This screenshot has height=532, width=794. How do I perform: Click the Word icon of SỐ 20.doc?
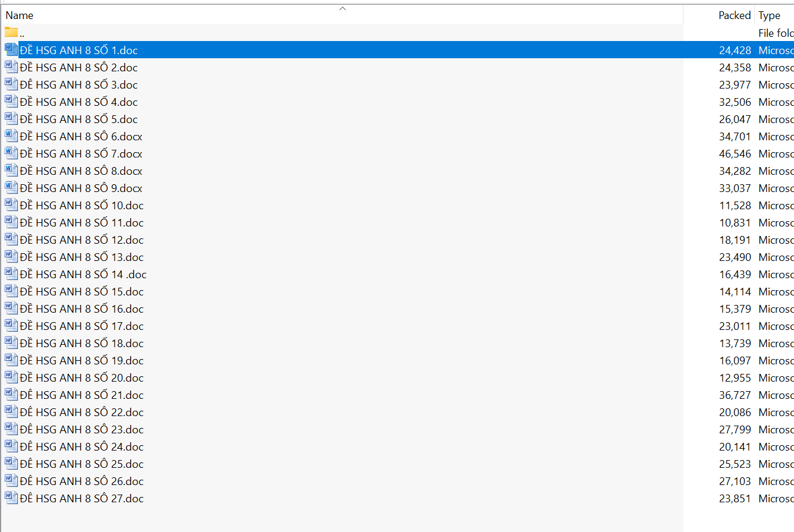click(x=11, y=377)
